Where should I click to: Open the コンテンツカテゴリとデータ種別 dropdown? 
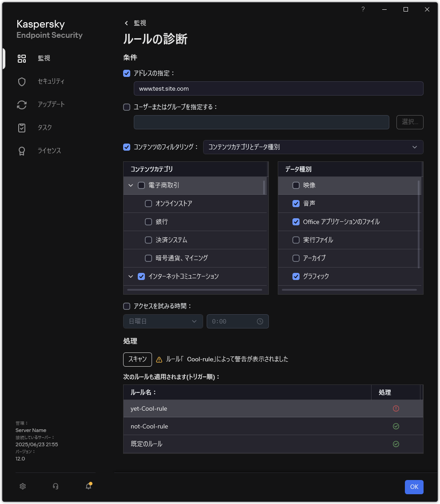[x=313, y=147]
